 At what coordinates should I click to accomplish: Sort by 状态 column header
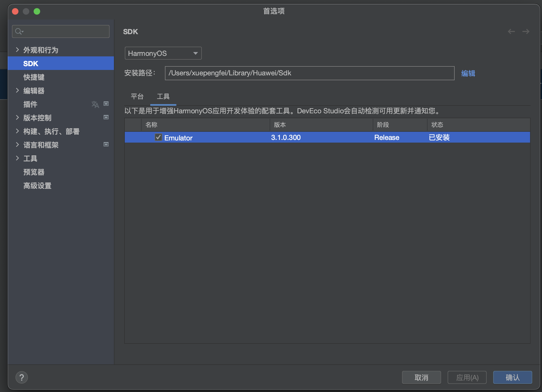pyautogui.click(x=479, y=125)
